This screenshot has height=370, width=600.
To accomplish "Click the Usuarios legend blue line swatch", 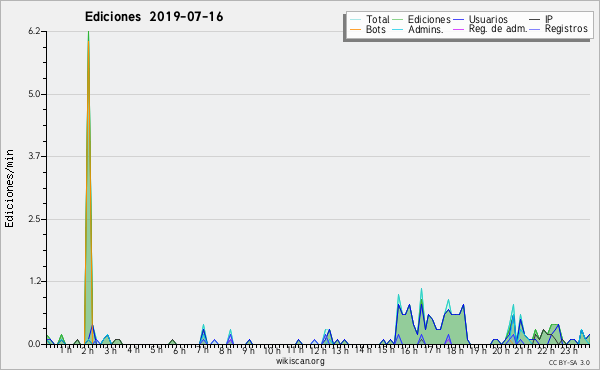I will coord(458,20).
